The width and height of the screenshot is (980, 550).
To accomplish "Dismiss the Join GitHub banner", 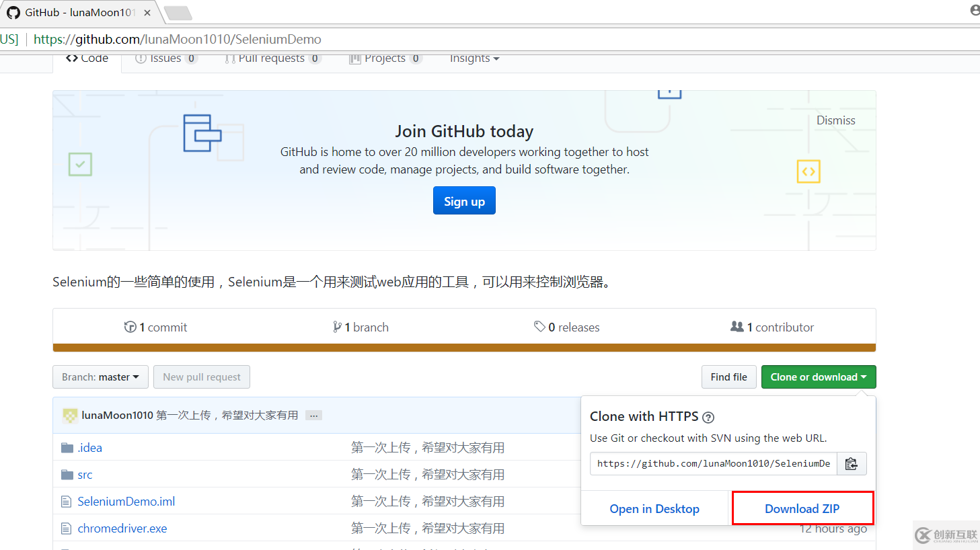I will click(x=835, y=120).
